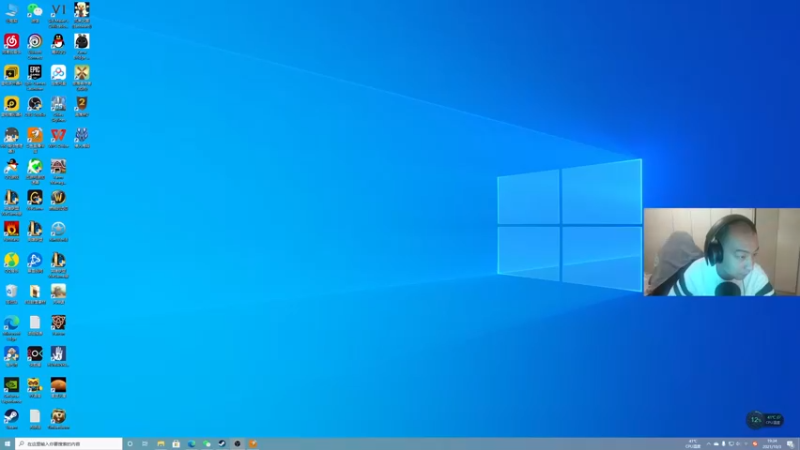This screenshot has height=450, width=800.
Task: Launch World of Warcraft desktop shortcut
Action: (x=58, y=199)
